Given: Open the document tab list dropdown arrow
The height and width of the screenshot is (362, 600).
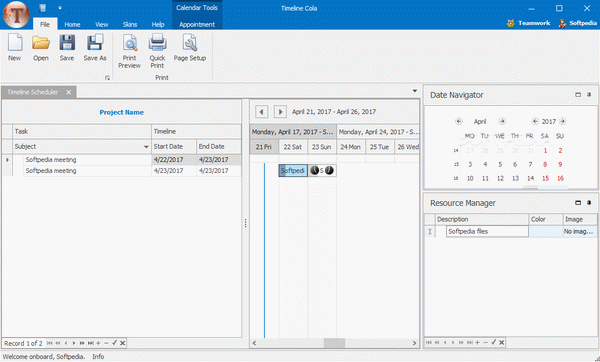Looking at the screenshot, I should (x=415, y=91).
